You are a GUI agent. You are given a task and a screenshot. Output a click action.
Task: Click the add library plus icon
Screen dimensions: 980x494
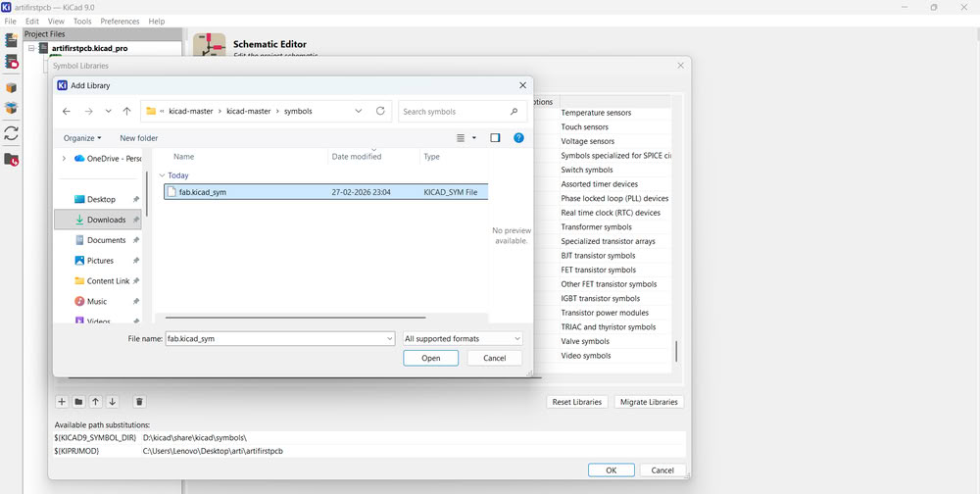click(x=61, y=402)
